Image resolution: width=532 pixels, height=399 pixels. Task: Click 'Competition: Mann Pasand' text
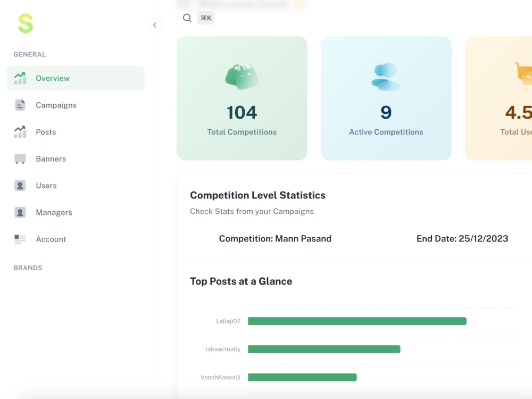pos(275,238)
